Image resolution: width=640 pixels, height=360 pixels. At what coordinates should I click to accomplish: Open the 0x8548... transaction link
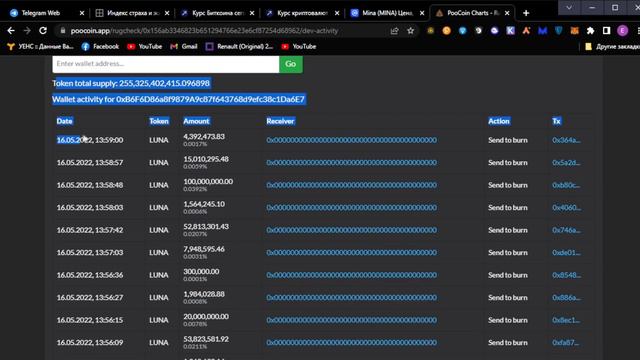click(566, 275)
